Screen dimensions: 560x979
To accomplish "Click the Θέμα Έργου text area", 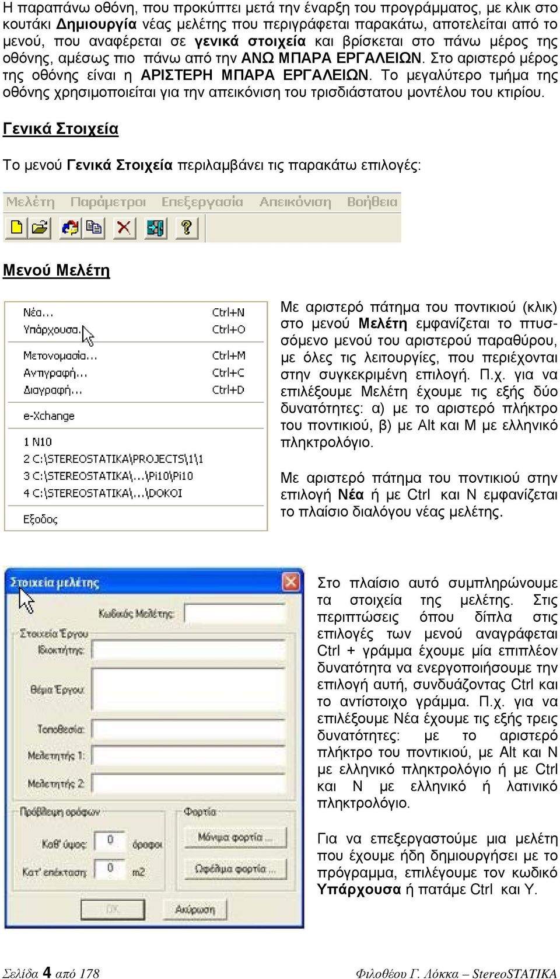I will click(190, 689).
